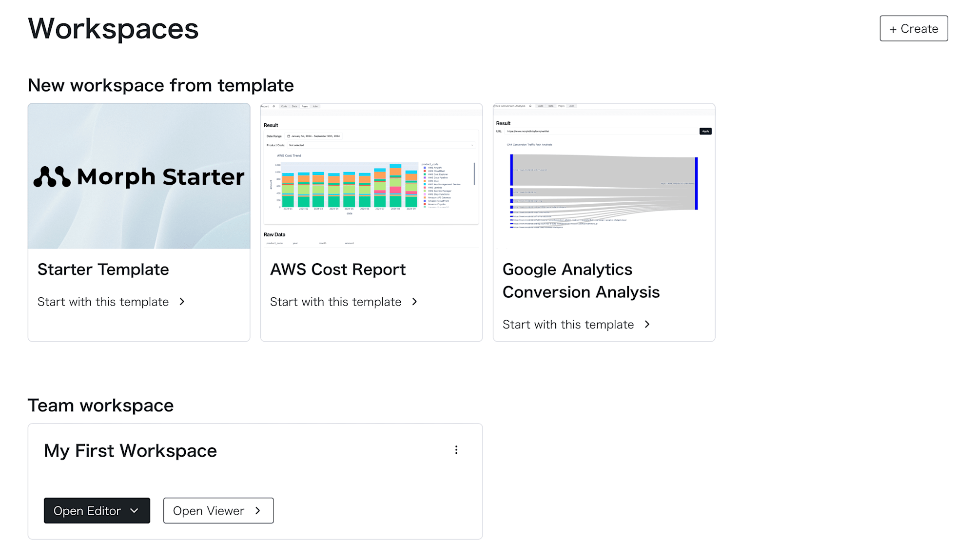
Task: Open the AWS Cost Report preview thumbnail
Action: click(x=371, y=176)
